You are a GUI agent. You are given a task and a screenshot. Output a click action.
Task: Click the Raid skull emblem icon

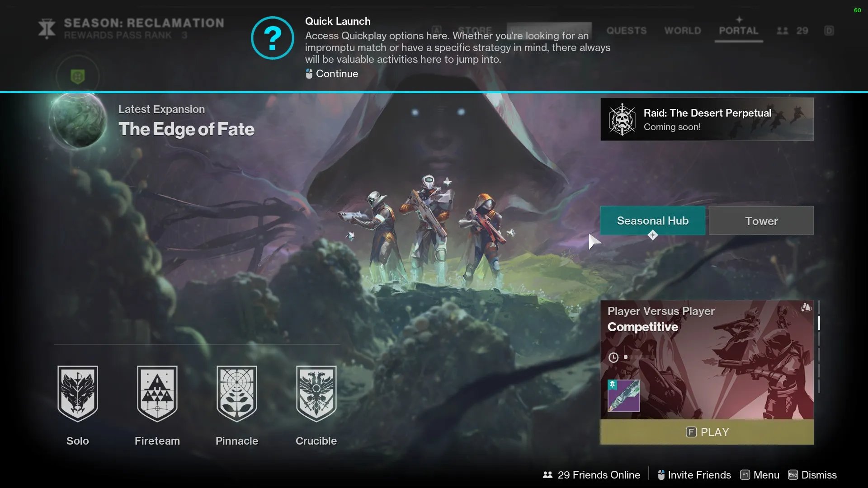coord(622,120)
